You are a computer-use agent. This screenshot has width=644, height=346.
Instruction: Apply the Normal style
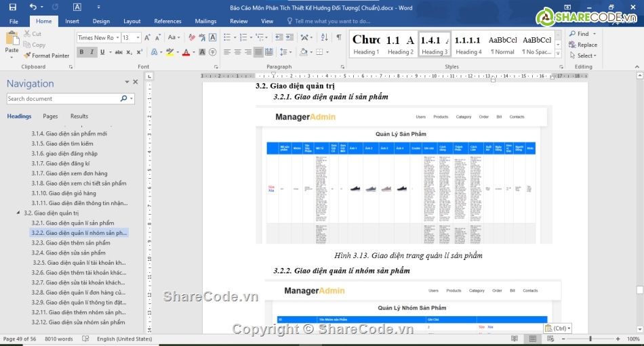click(x=503, y=44)
